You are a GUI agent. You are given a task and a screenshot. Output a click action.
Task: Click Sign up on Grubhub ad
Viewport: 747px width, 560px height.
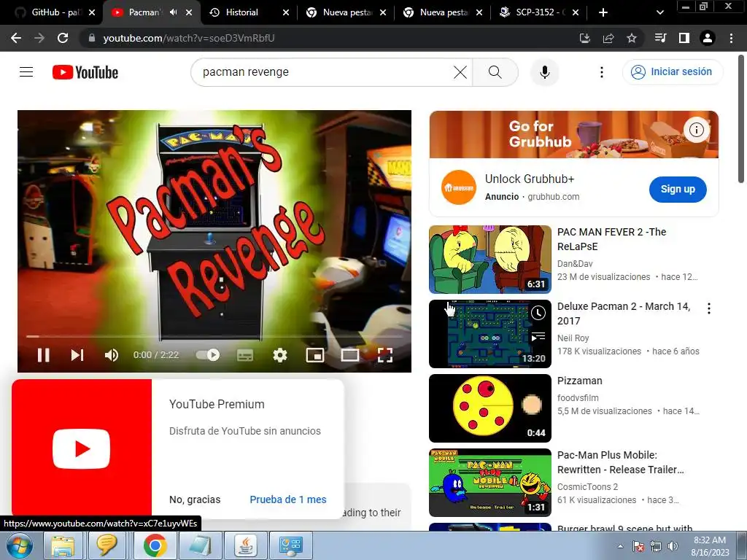[678, 189]
